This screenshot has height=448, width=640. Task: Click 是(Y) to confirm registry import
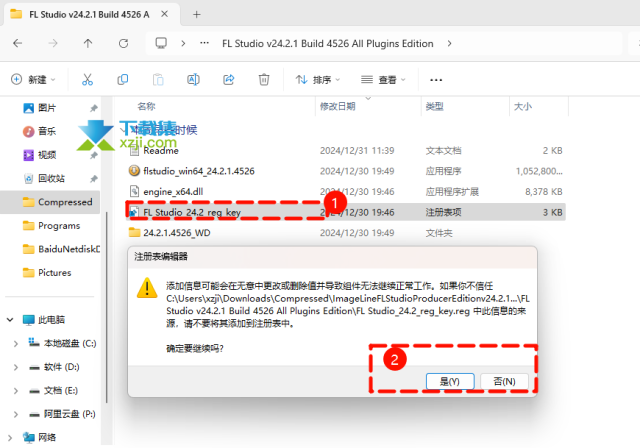(450, 381)
